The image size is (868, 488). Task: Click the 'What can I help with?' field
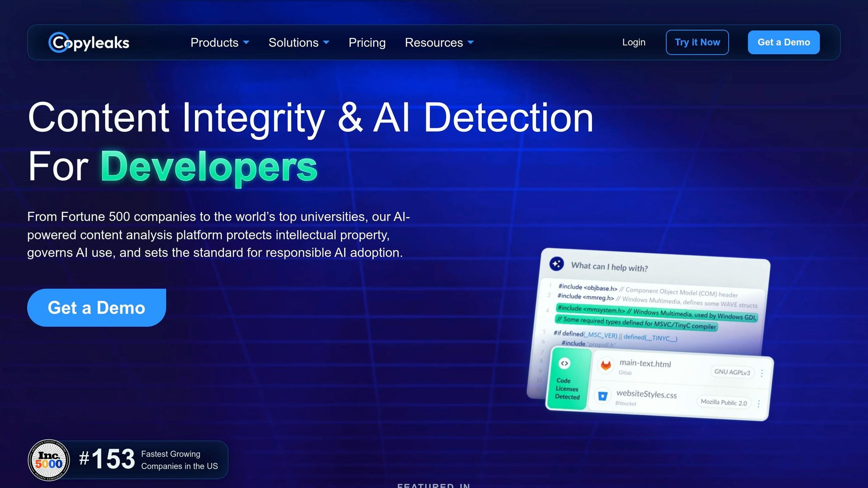click(609, 266)
